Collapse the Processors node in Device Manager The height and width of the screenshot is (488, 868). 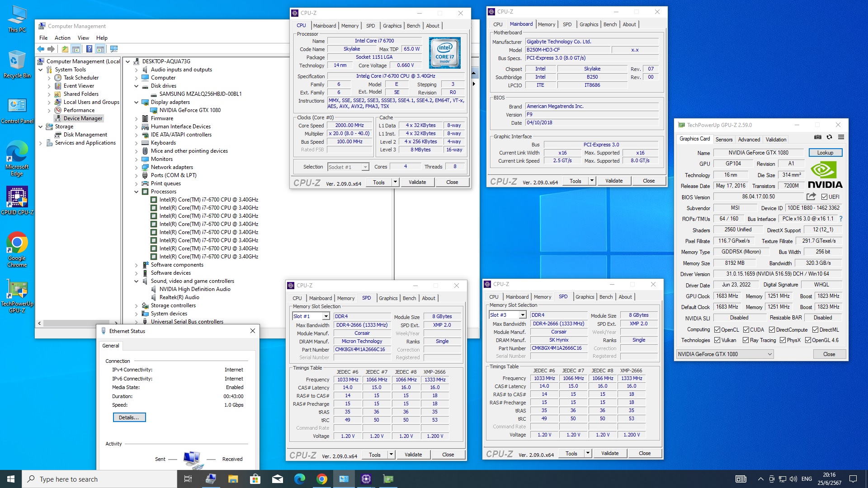pyautogui.click(x=136, y=192)
